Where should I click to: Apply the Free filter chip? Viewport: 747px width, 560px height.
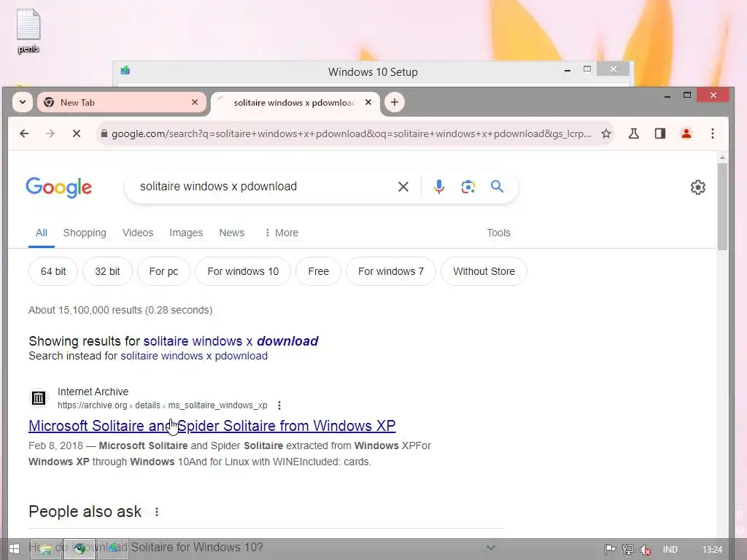318,271
